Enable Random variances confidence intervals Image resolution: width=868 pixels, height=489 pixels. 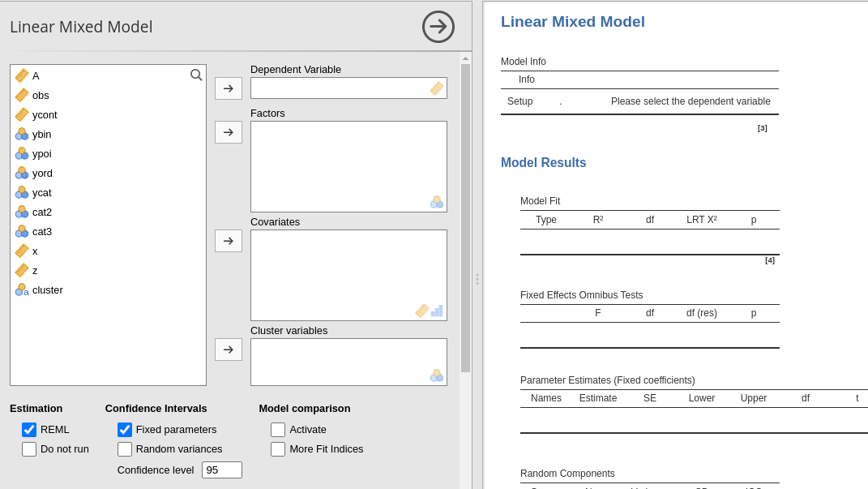coord(124,449)
